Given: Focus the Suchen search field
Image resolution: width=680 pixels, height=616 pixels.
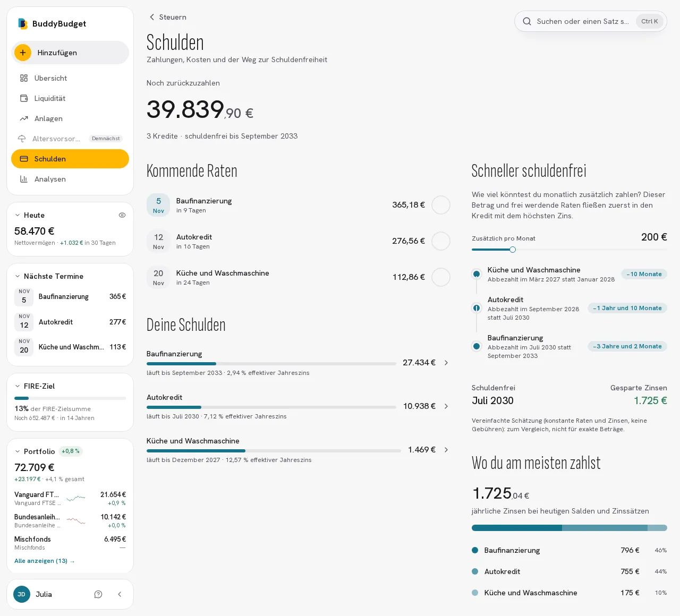Looking at the screenshot, I should click(590, 21).
